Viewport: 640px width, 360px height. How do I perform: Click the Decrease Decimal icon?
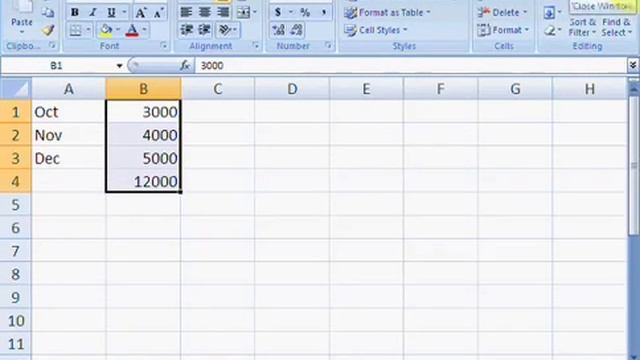tap(297, 30)
